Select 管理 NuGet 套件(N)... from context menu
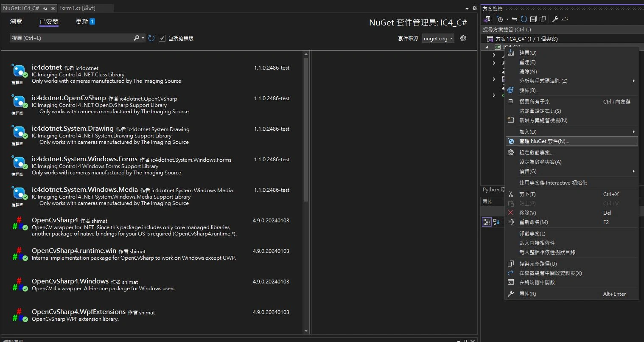Image resolution: width=644 pixels, height=342 pixels. pyautogui.click(x=544, y=141)
